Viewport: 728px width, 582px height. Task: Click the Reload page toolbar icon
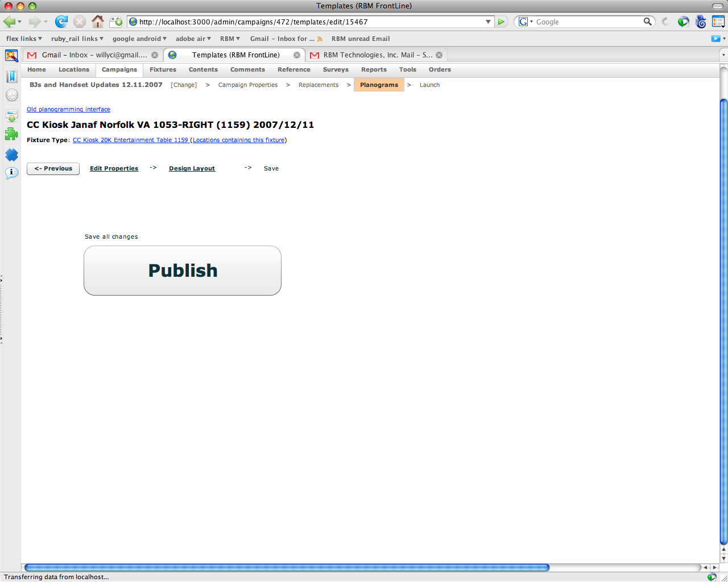click(61, 22)
